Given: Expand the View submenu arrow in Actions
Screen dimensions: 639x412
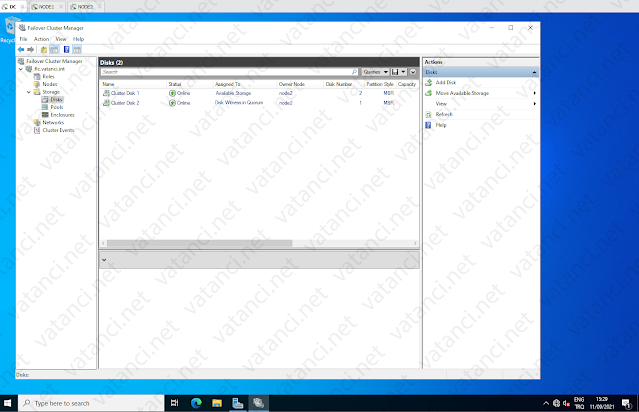Looking at the screenshot, I should [x=534, y=104].
